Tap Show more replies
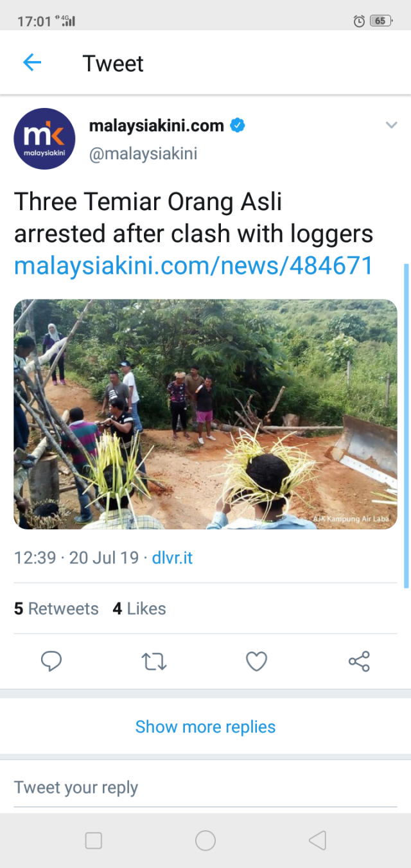This screenshot has height=868, width=411. [205, 727]
